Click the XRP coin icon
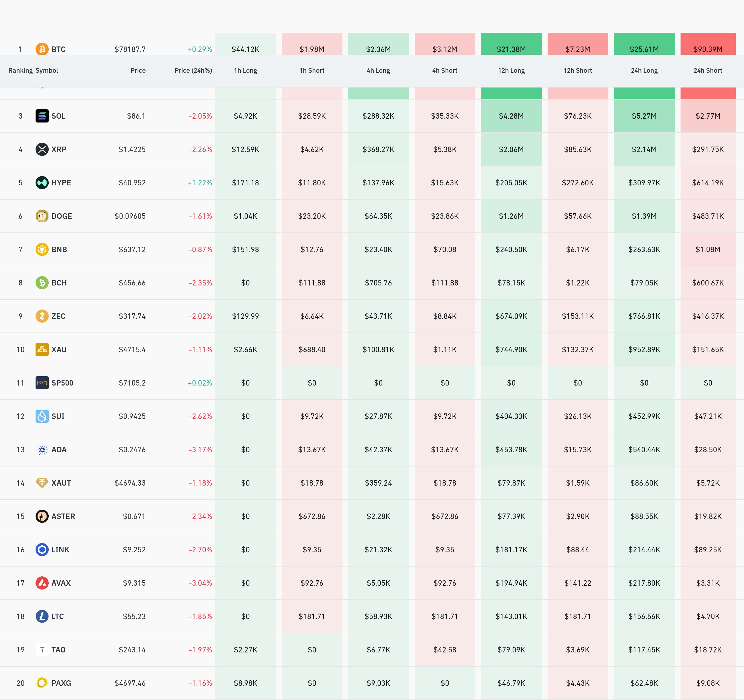This screenshot has height=700, width=744. (x=42, y=149)
